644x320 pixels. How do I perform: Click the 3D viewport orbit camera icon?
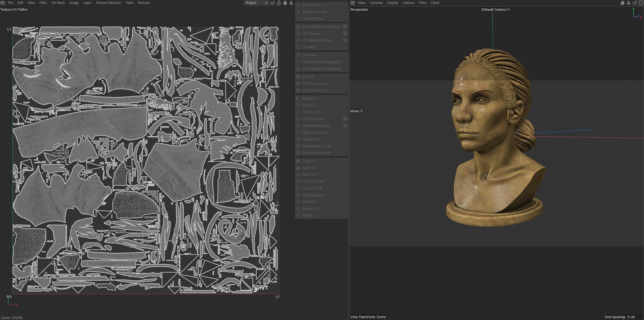[635, 3]
